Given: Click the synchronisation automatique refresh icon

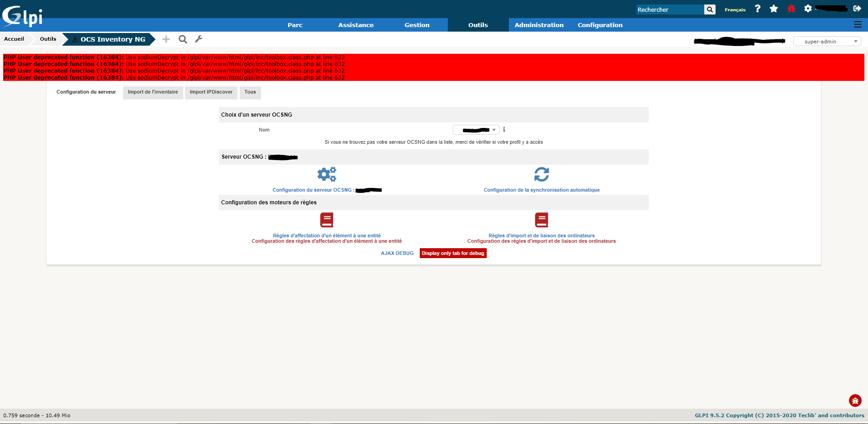Looking at the screenshot, I should pos(541,174).
